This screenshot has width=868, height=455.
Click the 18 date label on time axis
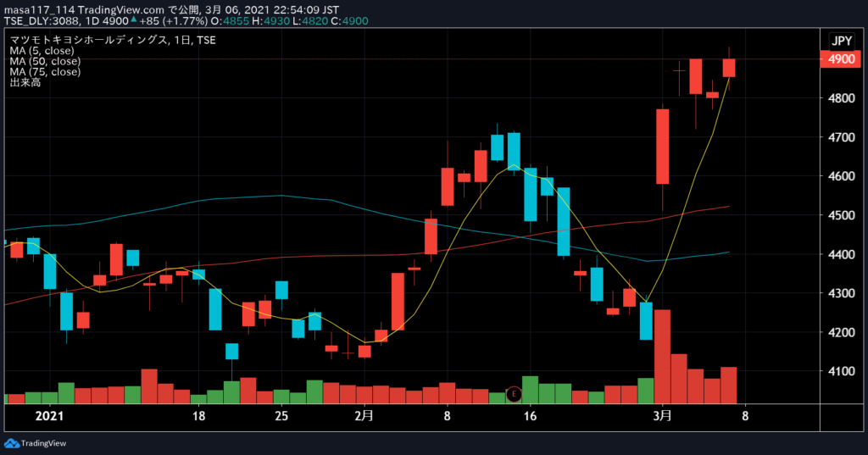coord(198,416)
